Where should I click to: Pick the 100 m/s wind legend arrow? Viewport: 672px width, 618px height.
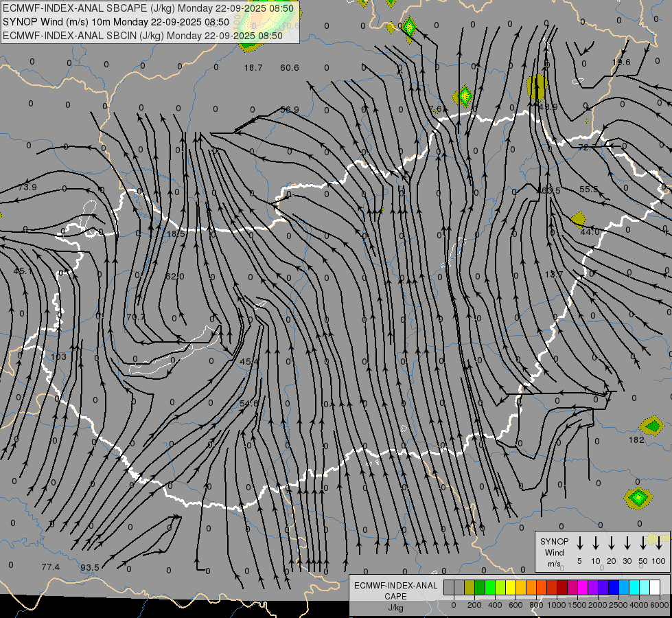659,543
